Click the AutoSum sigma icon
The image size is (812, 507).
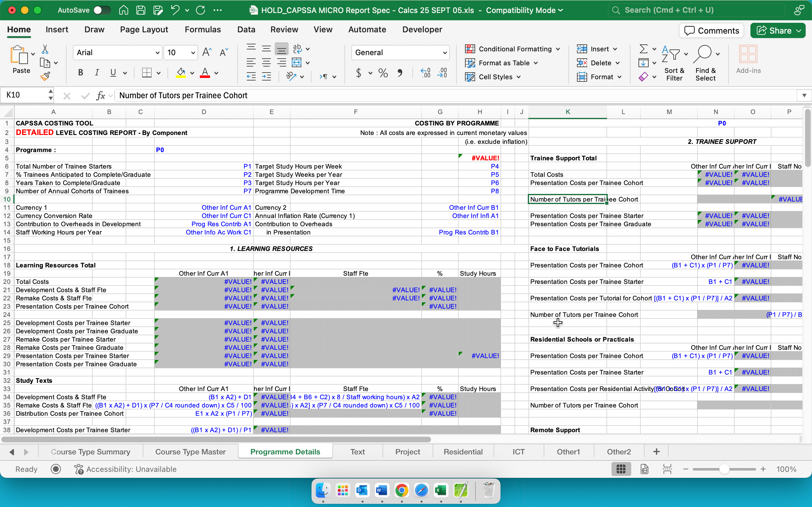643,49
